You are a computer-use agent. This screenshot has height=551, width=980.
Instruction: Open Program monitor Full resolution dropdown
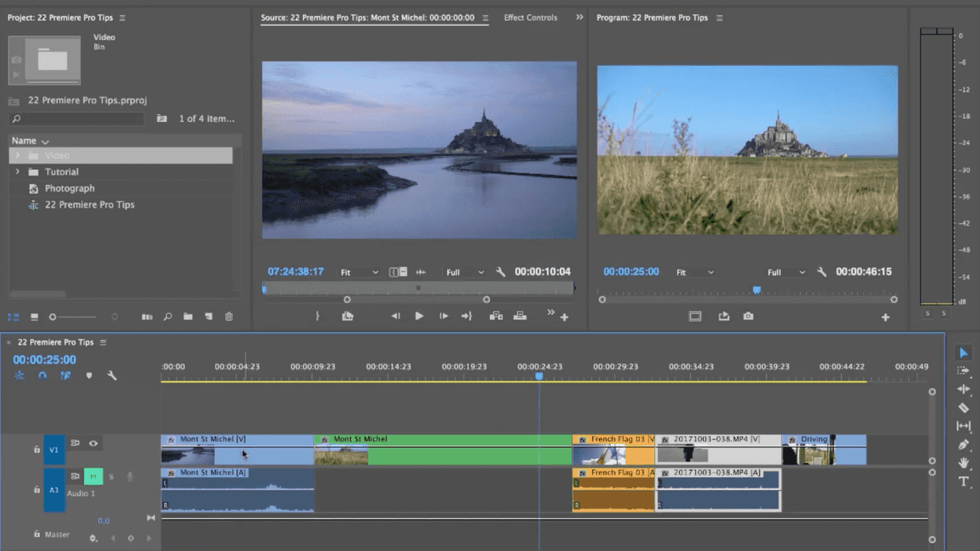tap(787, 272)
